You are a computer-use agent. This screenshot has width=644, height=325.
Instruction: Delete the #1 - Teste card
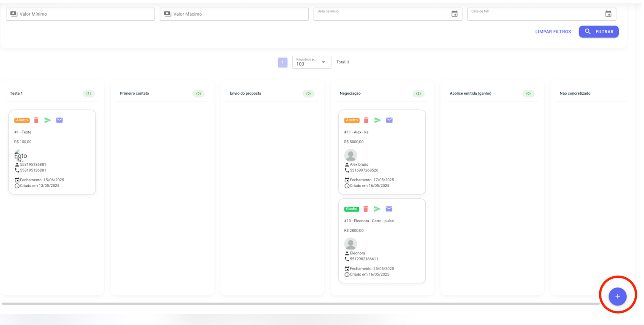click(36, 120)
